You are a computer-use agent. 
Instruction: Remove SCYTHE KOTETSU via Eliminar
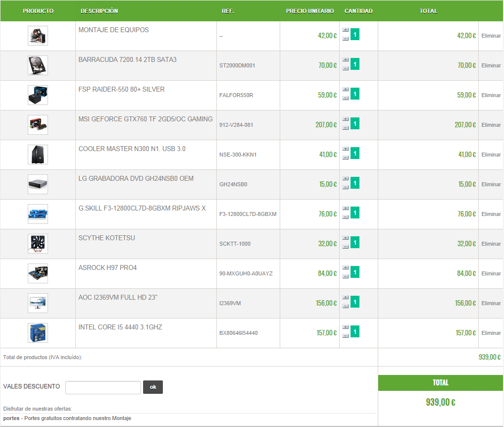coord(491,244)
